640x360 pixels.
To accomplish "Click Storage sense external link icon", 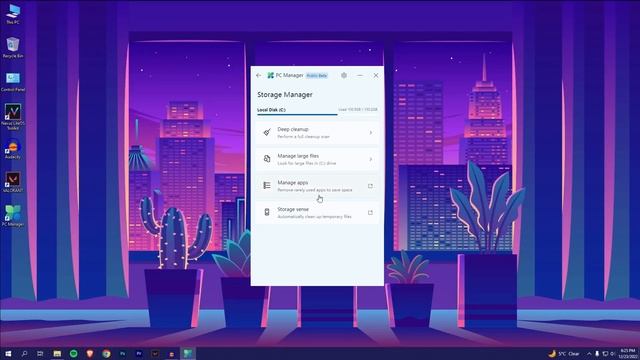I will [x=370, y=213].
